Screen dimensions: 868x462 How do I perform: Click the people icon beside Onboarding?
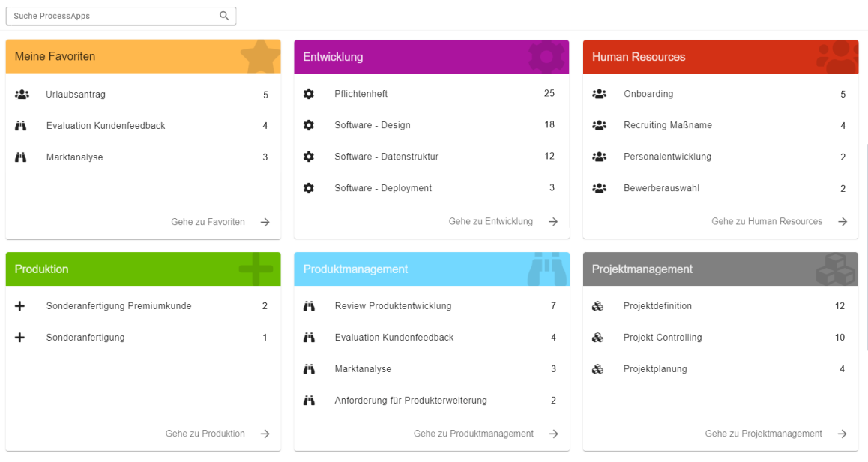(598, 94)
